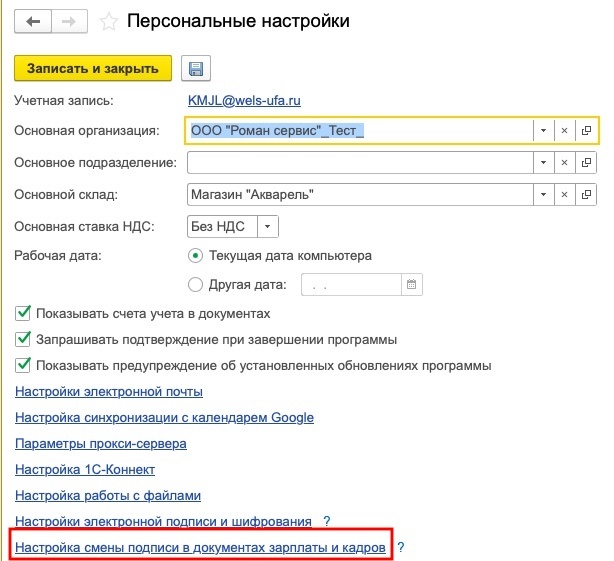Expand the Основная ставка НДС dropdown
The height and width of the screenshot is (561, 614).
tap(268, 226)
